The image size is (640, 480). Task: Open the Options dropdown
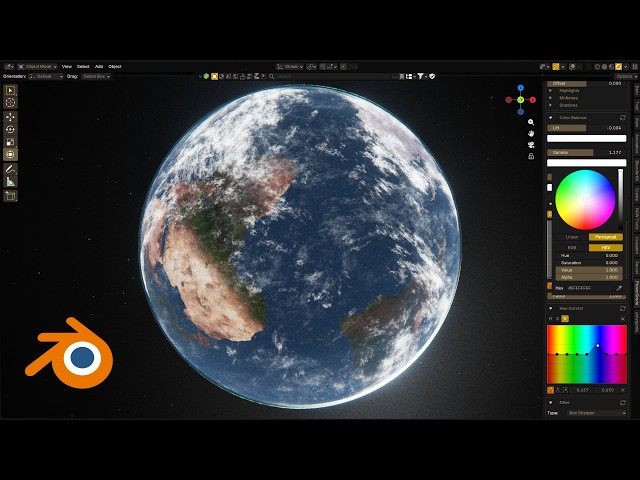[626, 76]
